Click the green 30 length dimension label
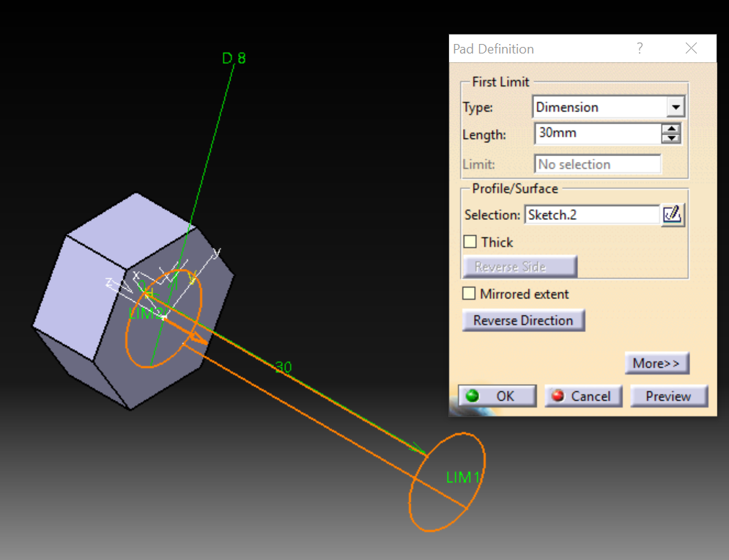Screen dimensions: 729x560 tap(284, 367)
